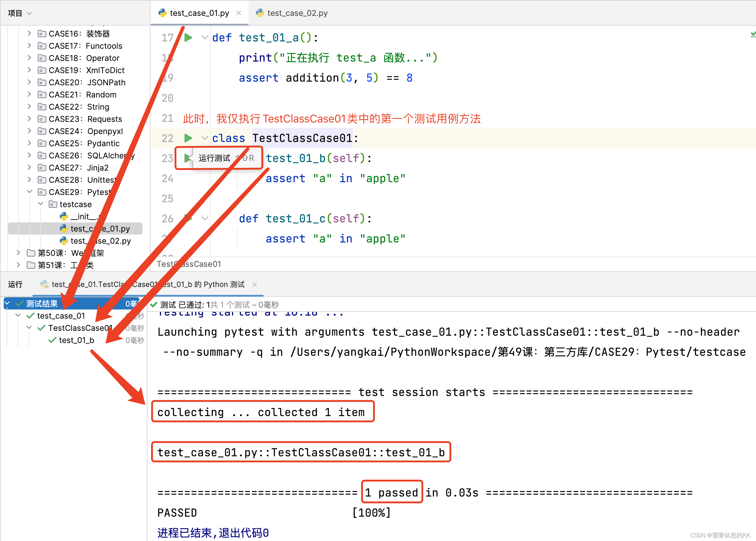Screen dimensions: 756x541
Task: Click the run gutter icon for TestClassCase01 class
Action: tap(189, 138)
